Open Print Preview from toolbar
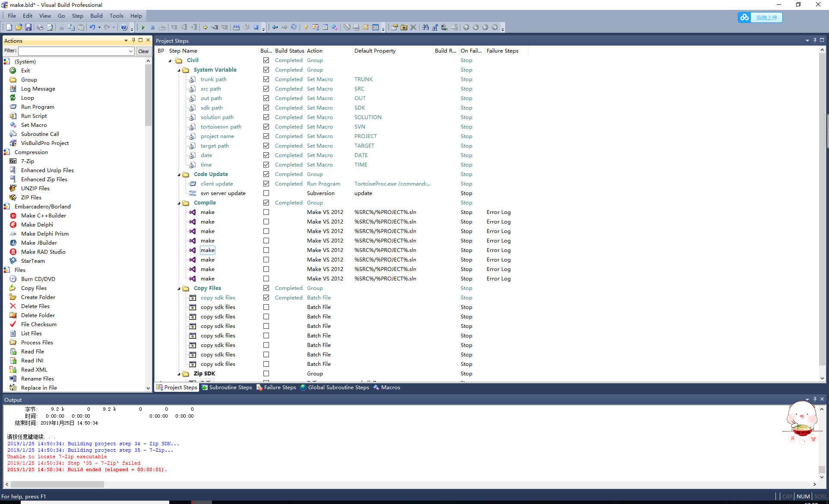This screenshot has width=829, height=504. coord(50,27)
